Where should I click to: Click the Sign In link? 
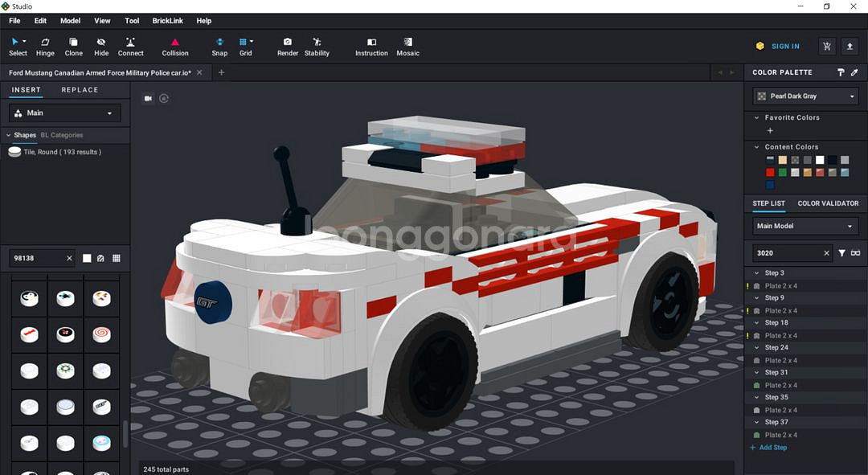(x=785, y=47)
